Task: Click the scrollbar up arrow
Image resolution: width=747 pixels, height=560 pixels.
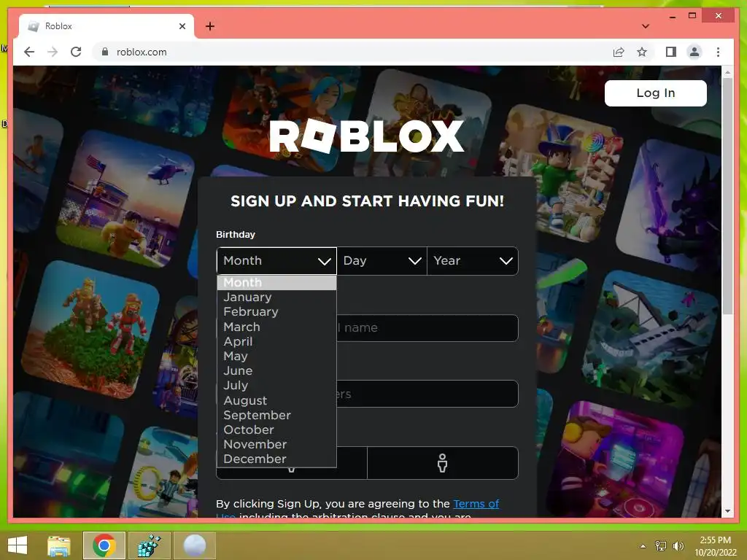Action: (x=727, y=72)
